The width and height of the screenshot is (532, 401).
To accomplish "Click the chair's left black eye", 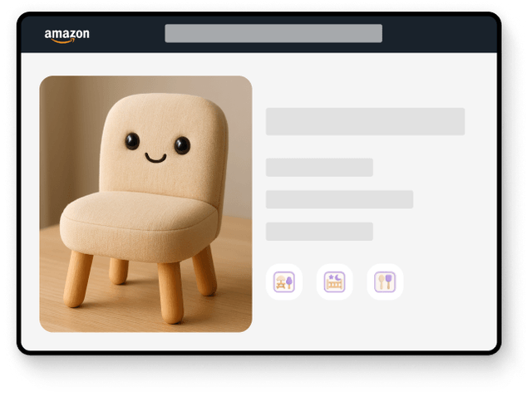I will 132,141.
